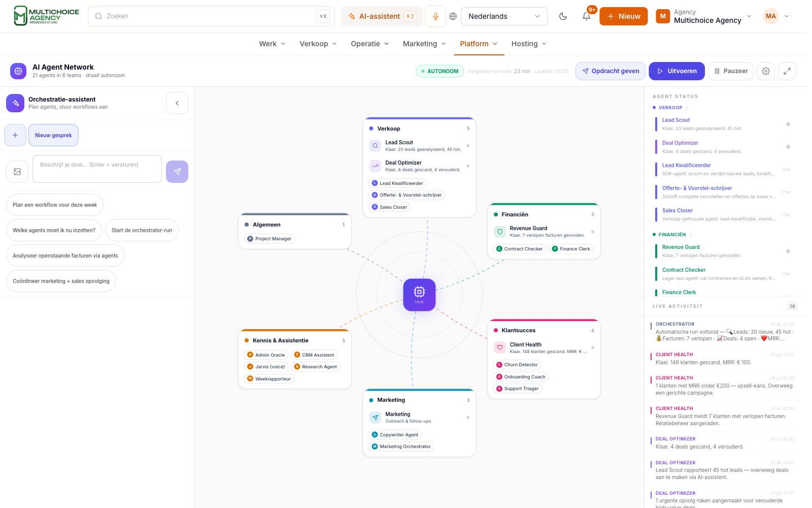This screenshot has height=508, width=812.
Task: Click the Lead Scout status dot
Action: tap(788, 124)
